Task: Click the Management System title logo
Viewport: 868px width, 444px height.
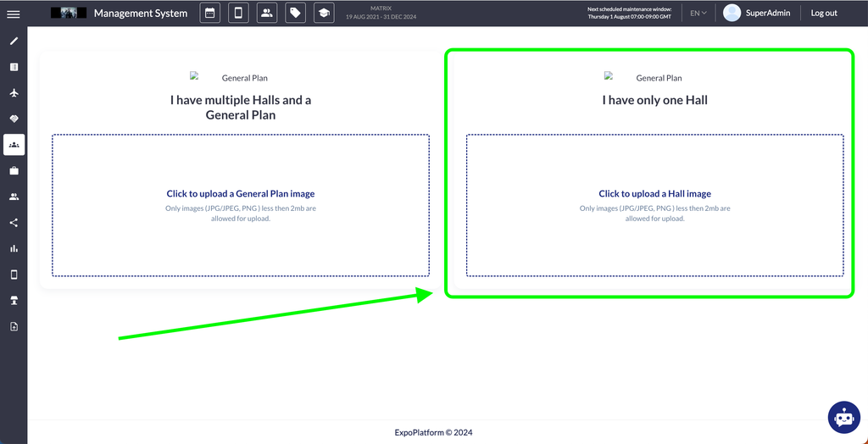Action: (140, 14)
